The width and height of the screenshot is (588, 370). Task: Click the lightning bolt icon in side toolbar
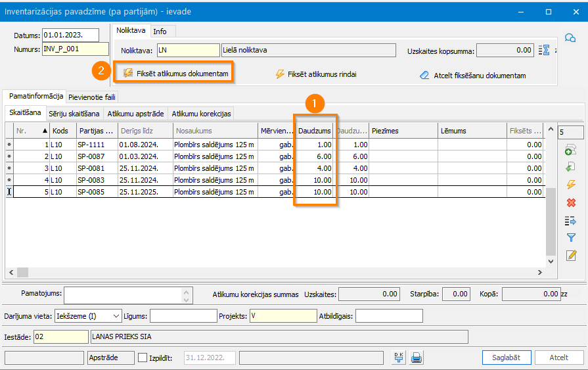[570, 185]
